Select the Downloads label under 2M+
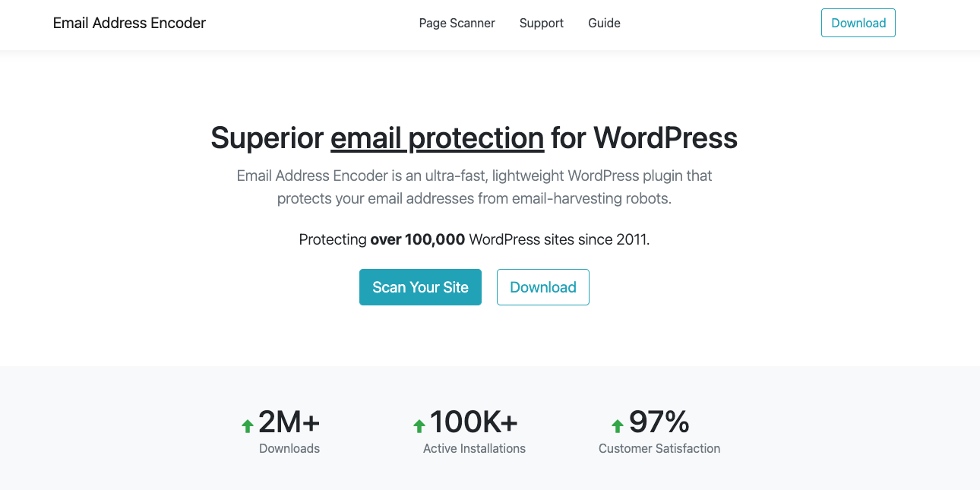The height and width of the screenshot is (490, 980). pos(289,448)
